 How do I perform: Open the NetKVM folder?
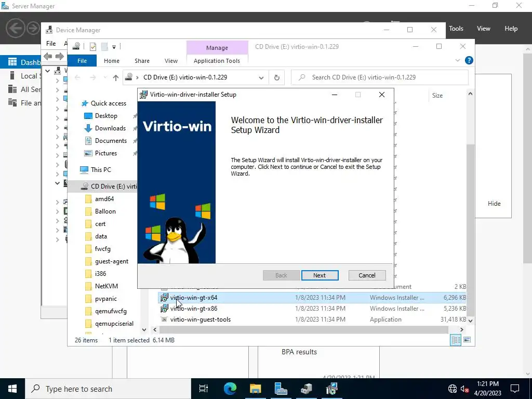coord(106,286)
